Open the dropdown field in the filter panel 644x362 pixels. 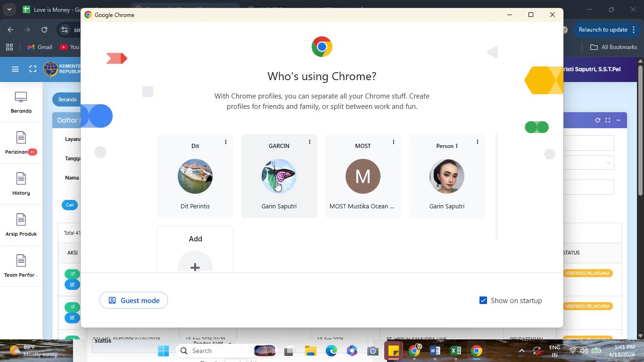click(589, 163)
